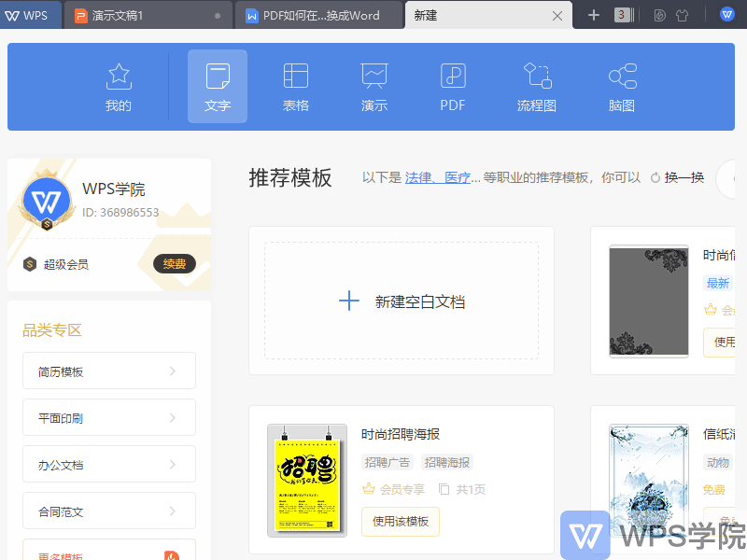Switch to the PDF conversion document tab
The width and height of the screenshot is (747, 560).
tap(318, 14)
